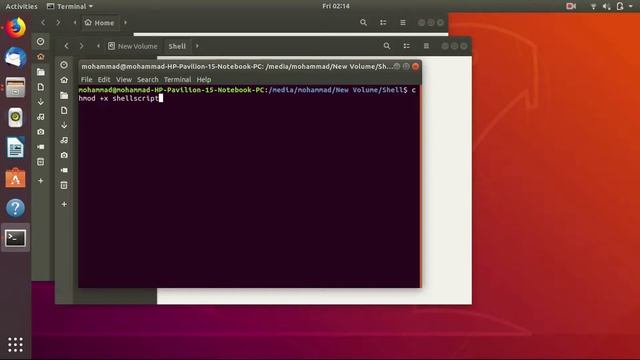Search in the Shell Files window
Viewport: 640px width, 360px height.
click(387, 46)
